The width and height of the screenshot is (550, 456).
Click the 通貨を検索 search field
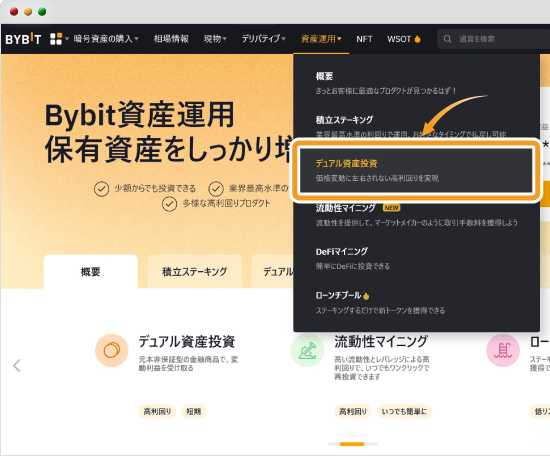(494, 39)
